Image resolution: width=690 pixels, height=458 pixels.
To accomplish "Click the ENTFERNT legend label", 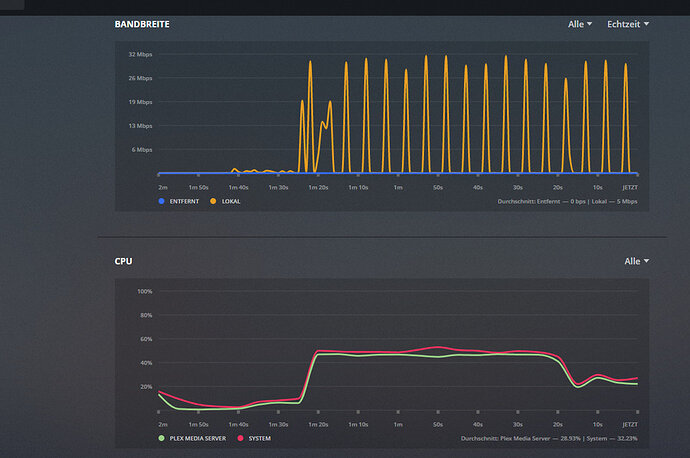I will 184,202.
